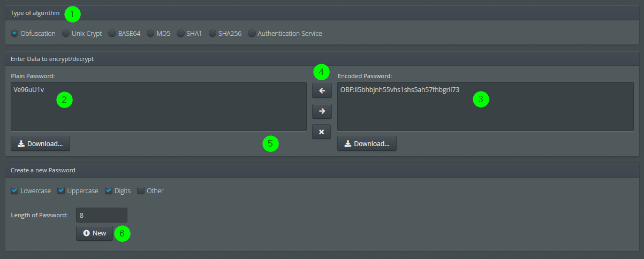
Task: Select the SHA256 algorithm
Action: [x=213, y=33]
